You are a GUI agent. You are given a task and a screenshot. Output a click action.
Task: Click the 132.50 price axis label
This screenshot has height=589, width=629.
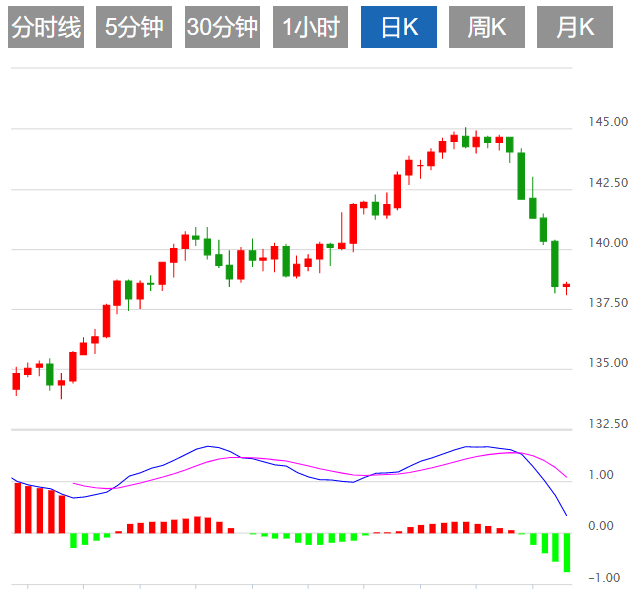click(x=607, y=424)
